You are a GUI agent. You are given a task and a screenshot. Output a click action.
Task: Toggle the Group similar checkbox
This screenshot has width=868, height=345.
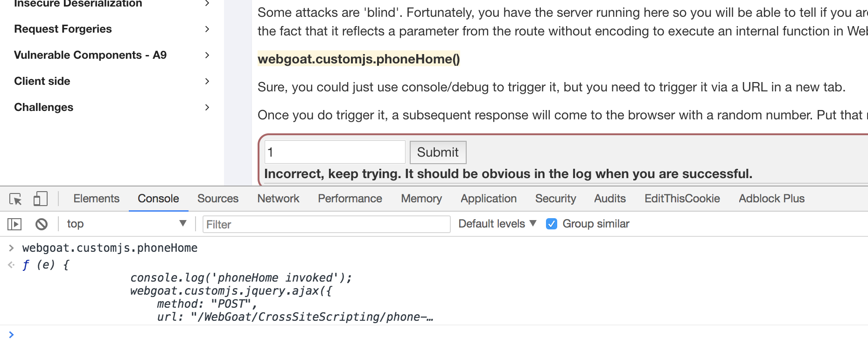click(552, 224)
